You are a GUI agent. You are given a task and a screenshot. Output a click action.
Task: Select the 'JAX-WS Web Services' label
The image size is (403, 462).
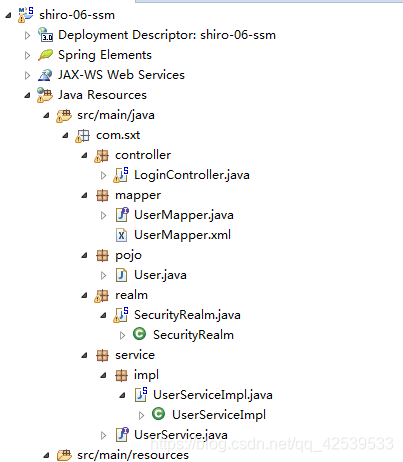[121, 75]
